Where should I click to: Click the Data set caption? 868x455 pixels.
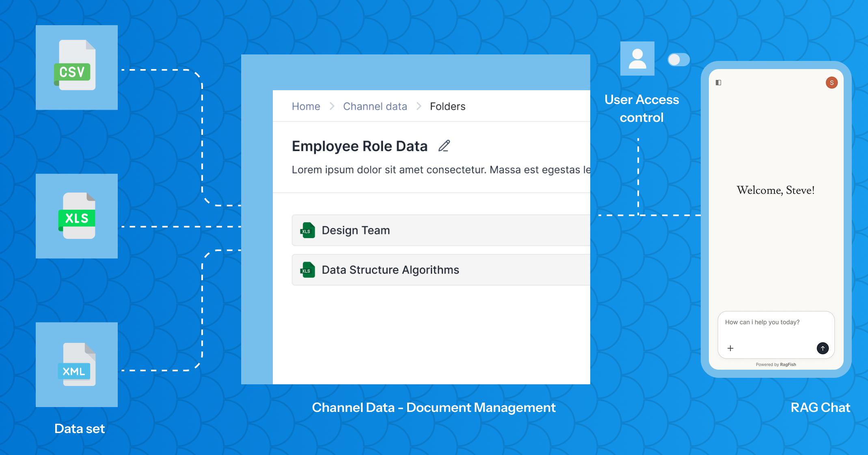(x=80, y=429)
